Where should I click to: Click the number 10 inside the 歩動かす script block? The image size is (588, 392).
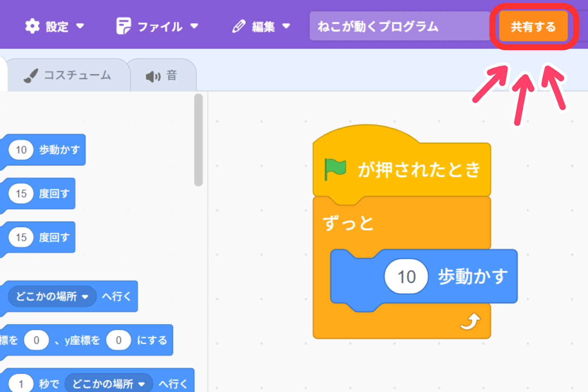point(406,276)
